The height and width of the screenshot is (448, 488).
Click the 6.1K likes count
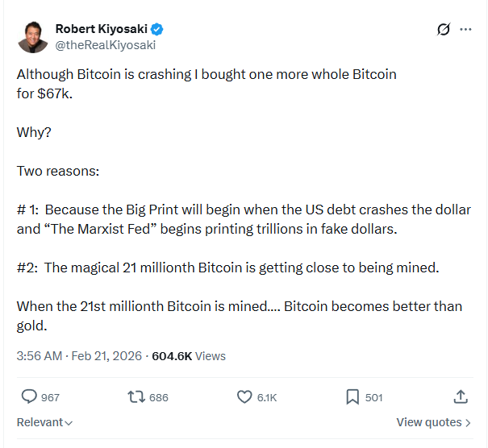click(x=267, y=397)
